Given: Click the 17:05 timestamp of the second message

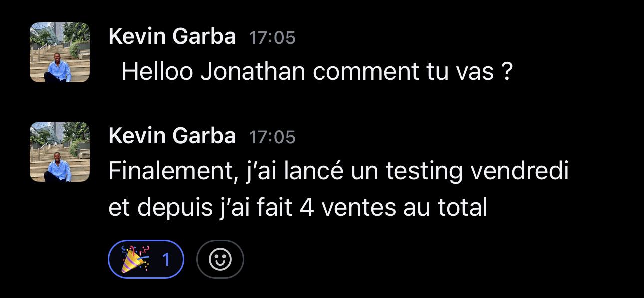Looking at the screenshot, I should 272,137.
